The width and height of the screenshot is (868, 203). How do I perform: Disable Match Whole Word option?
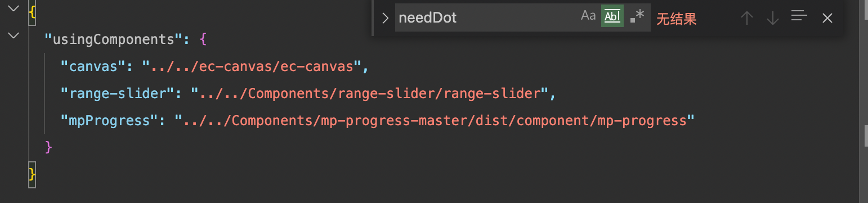click(612, 16)
